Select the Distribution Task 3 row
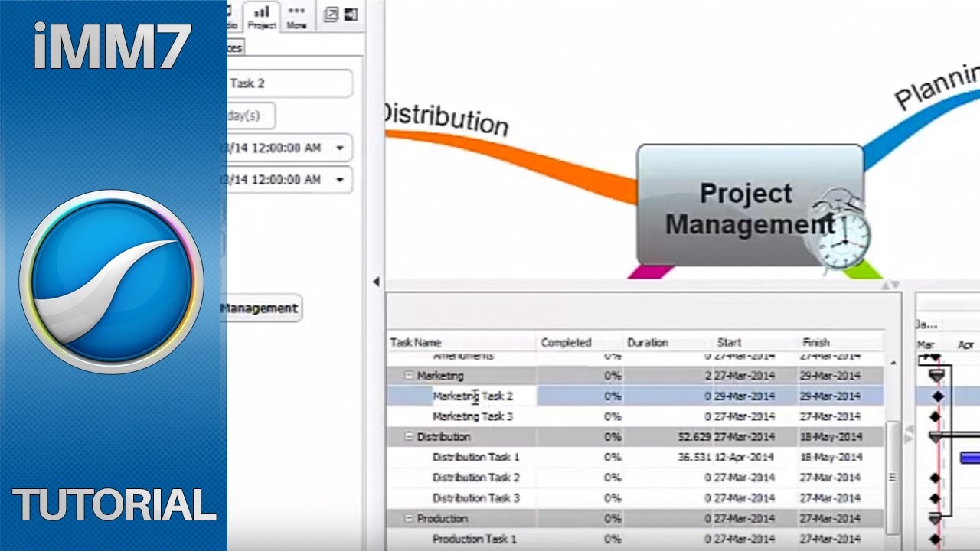The height and width of the screenshot is (551, 980). tap(635, 498)
